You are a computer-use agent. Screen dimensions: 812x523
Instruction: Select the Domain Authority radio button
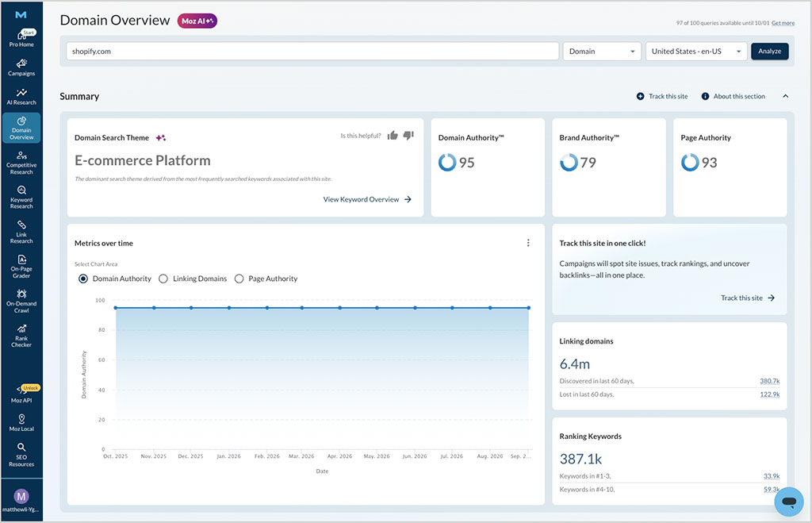tap(82, 279)
